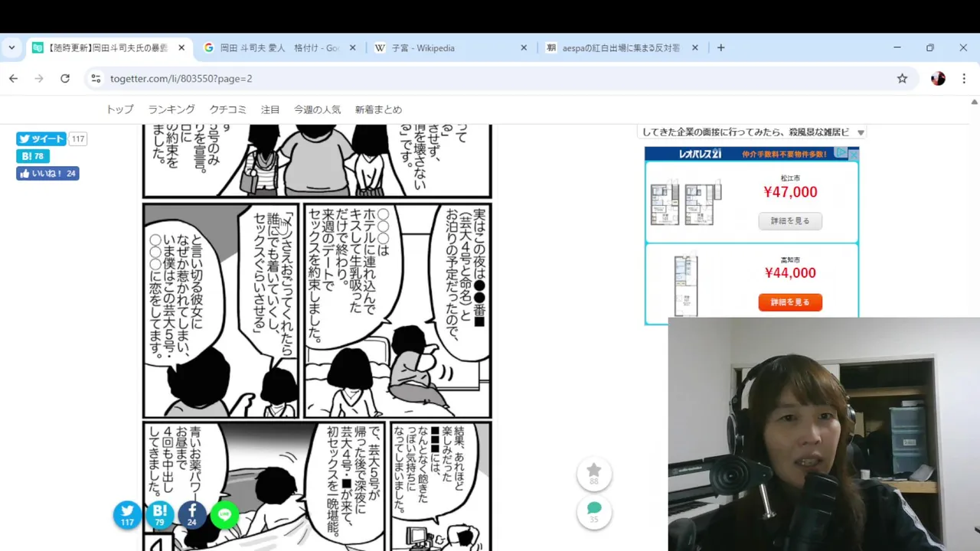Share via the round Twitter icon
This screenshot has width=980, height=551.
pos(127,515)
